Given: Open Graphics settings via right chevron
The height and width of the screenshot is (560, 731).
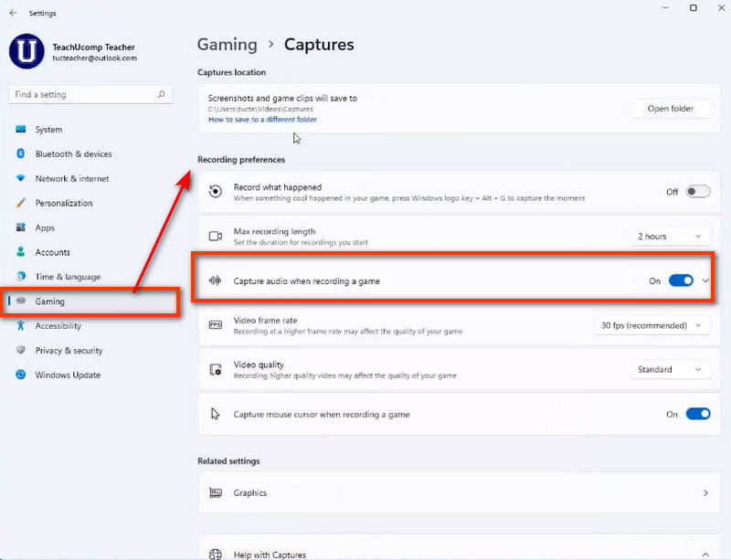Looking at the screenshot, I should 705,493.
